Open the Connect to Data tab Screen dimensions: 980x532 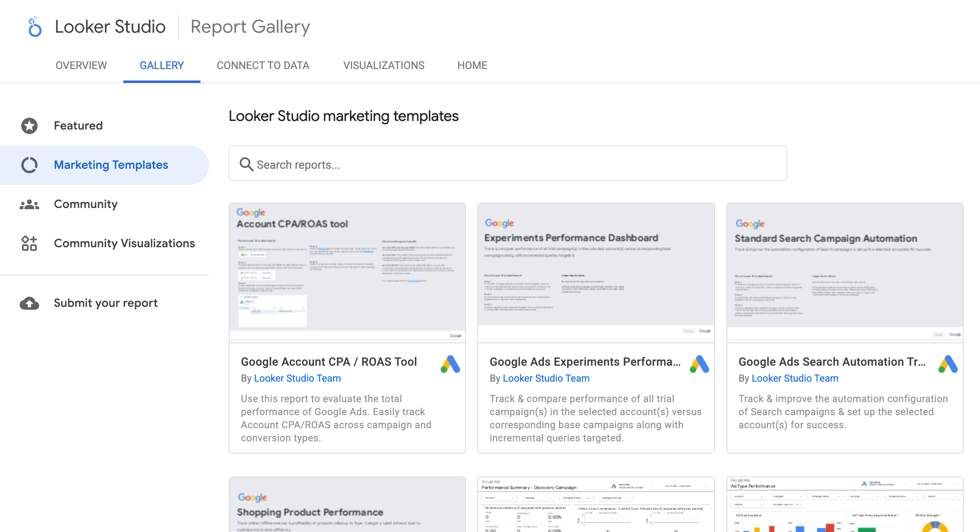click(263, 65)
